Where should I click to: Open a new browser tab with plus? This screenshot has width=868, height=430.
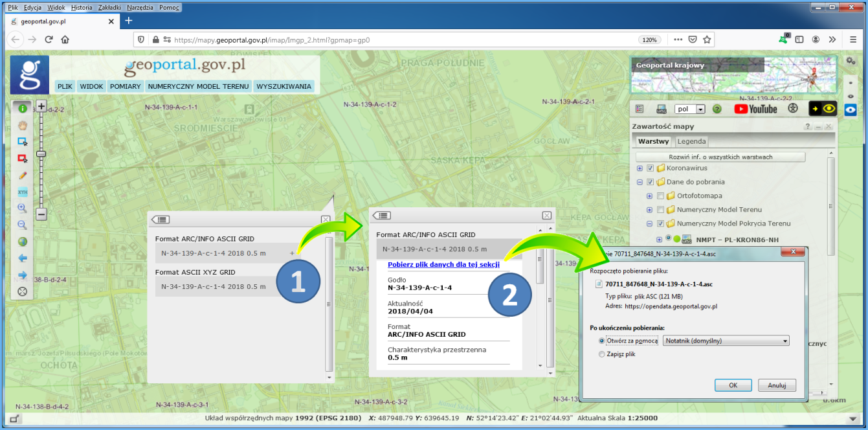(128, 21)
